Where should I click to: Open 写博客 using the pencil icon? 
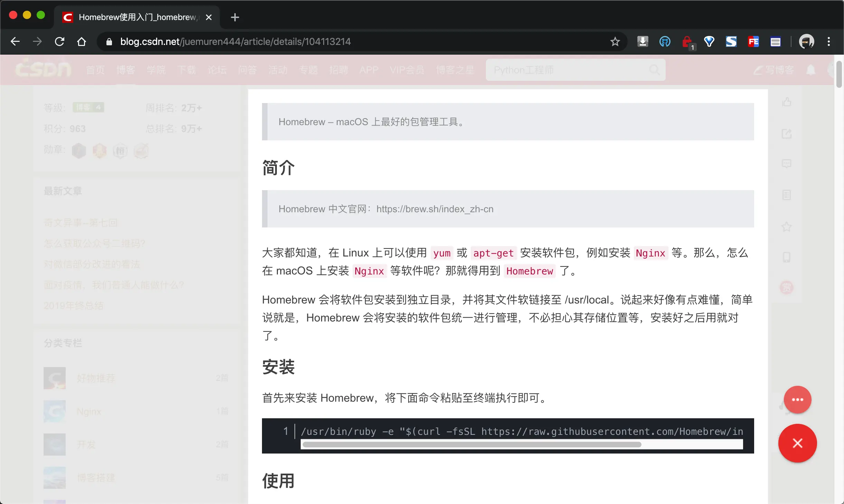coord(773,70)
